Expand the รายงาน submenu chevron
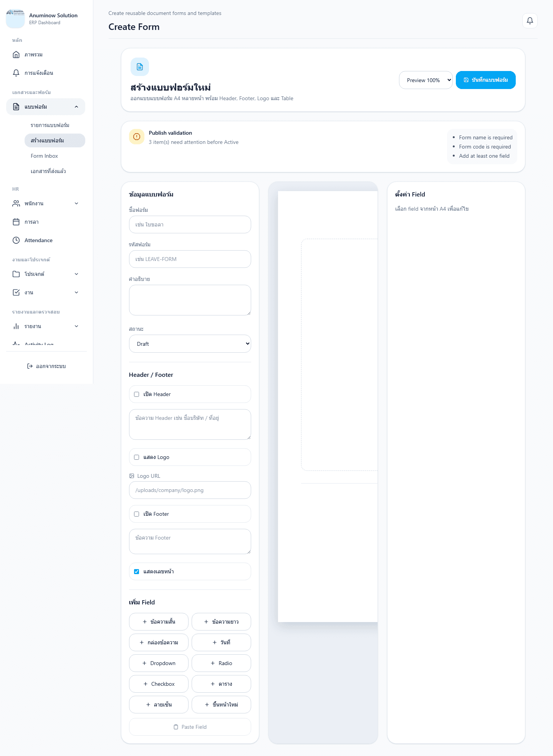The width and height of the screenshot is (553, 756). [76, 326]
